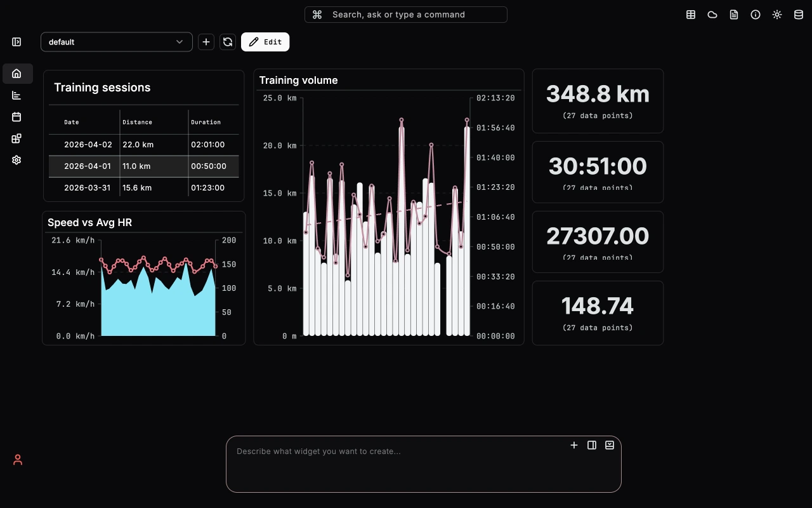Open the calendar icon in sidebar
The width and height of the screenshot is (812, 508).
(x=16, y=117)
